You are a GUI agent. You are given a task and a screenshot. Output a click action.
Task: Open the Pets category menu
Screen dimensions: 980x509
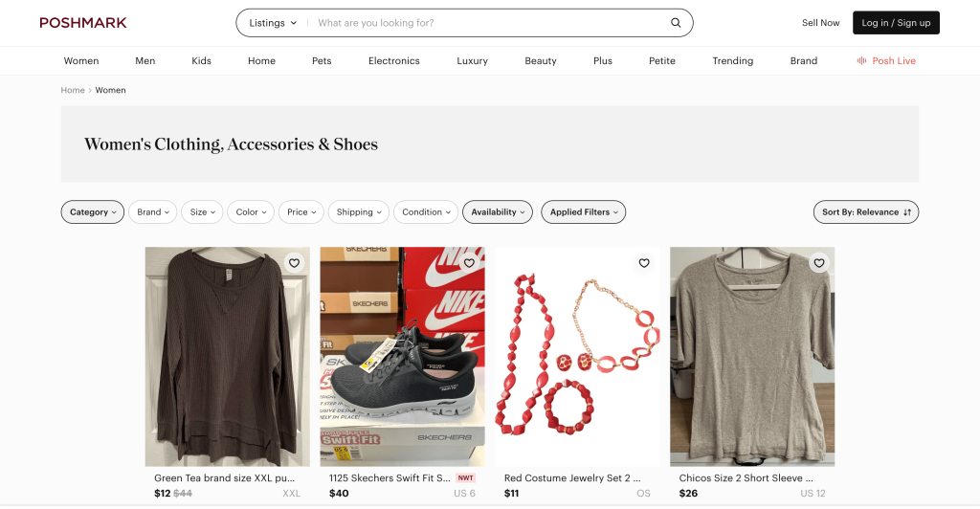[x=322, y=60]
